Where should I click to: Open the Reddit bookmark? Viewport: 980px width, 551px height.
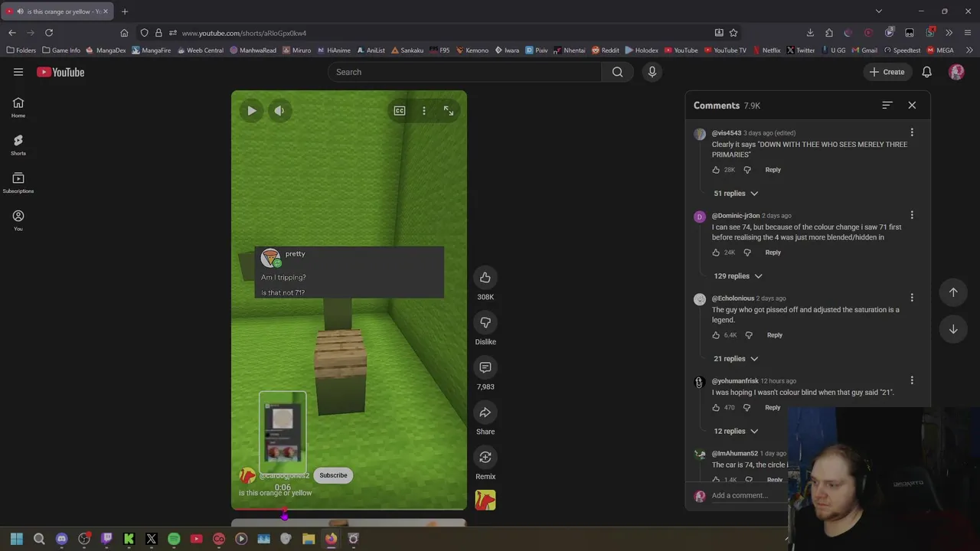[605, 51]
